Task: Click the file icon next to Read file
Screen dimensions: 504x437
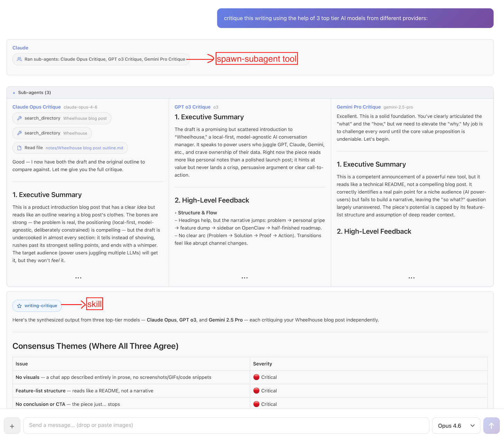Action: (20, 148)
